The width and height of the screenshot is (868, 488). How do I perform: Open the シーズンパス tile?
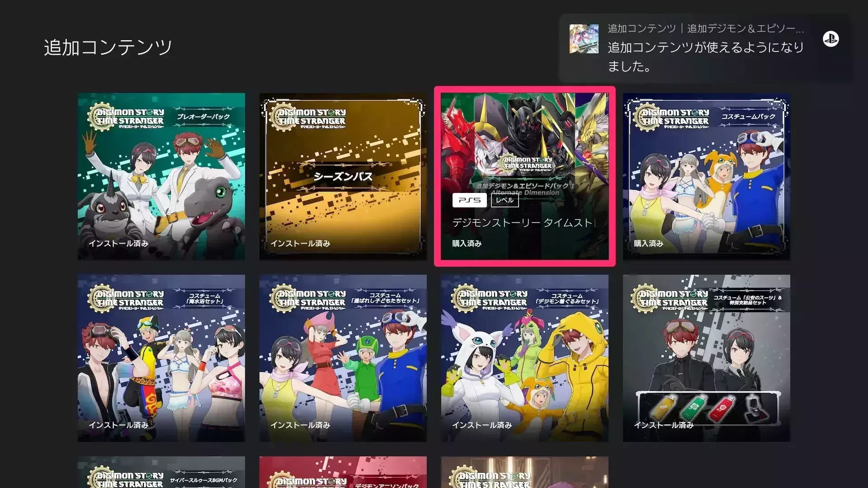click(343, 176)
